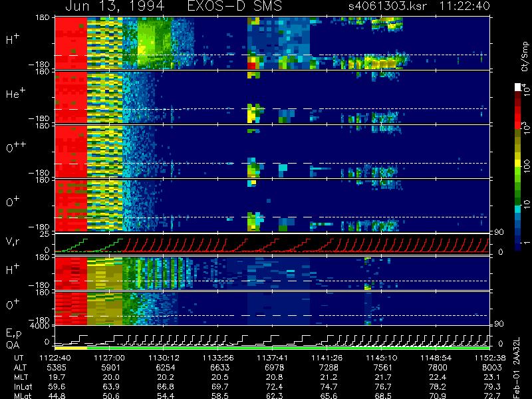
Task: Click the 'QA' row label
Action: pos(13,344)
